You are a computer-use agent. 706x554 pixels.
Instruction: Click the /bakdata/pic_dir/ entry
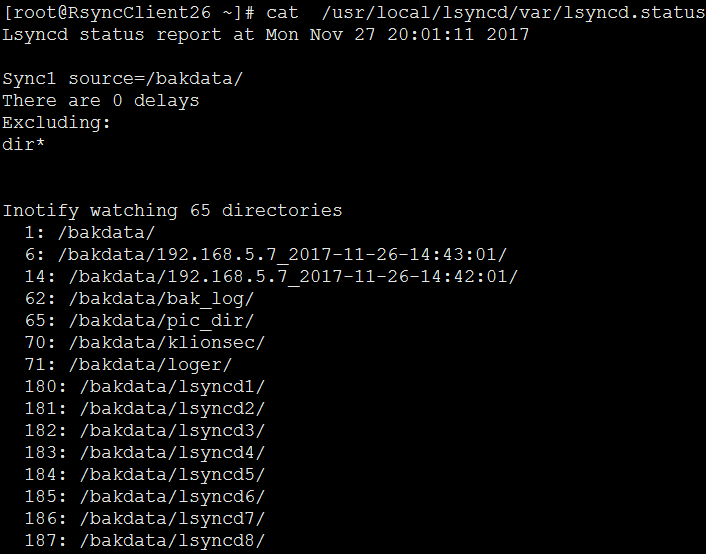click(x=140, y=321)
